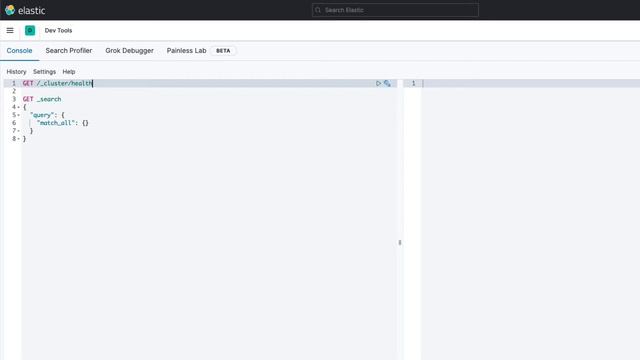
Task: Click the "query": { line
Action: (x=47, y=115)
